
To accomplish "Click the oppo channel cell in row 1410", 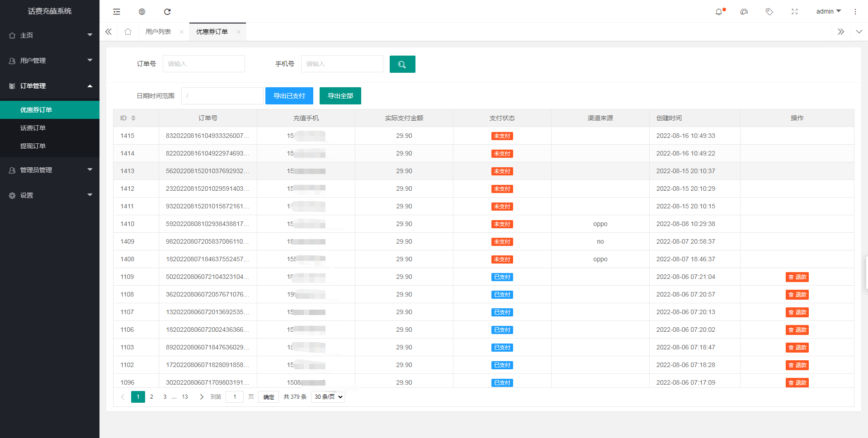I will click(x=600, y=224).
